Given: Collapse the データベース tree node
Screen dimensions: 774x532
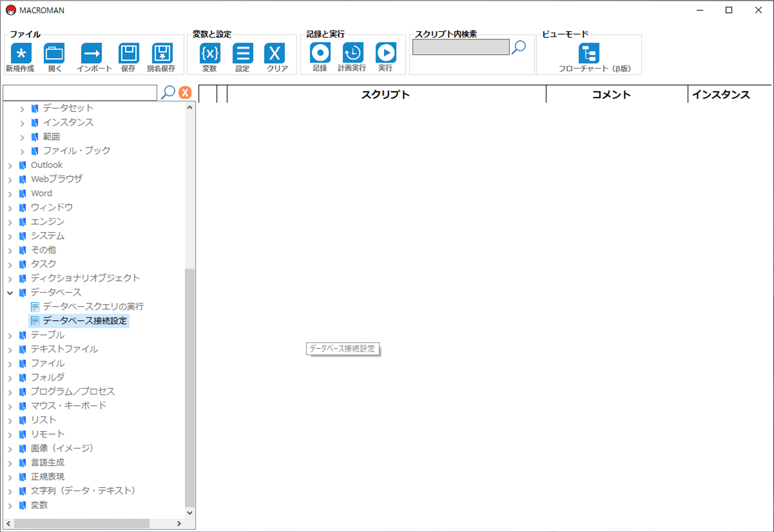Looking at the screenshot, I should point(10,293).
